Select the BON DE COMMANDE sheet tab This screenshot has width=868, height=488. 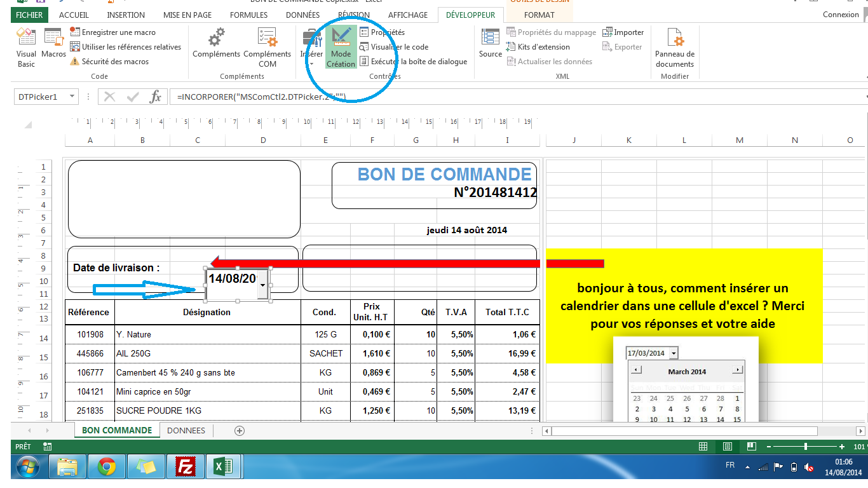117,430
